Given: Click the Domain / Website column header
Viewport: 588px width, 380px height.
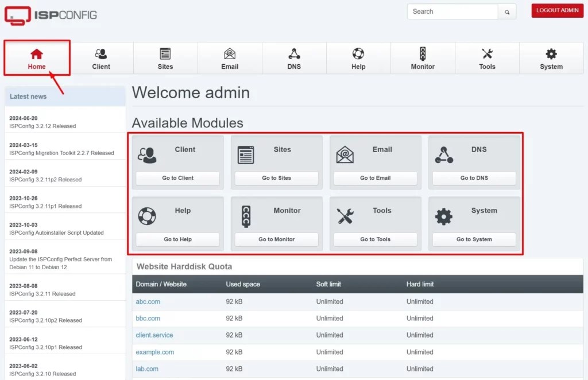Looking at the screenshot, I should [161, 285].
